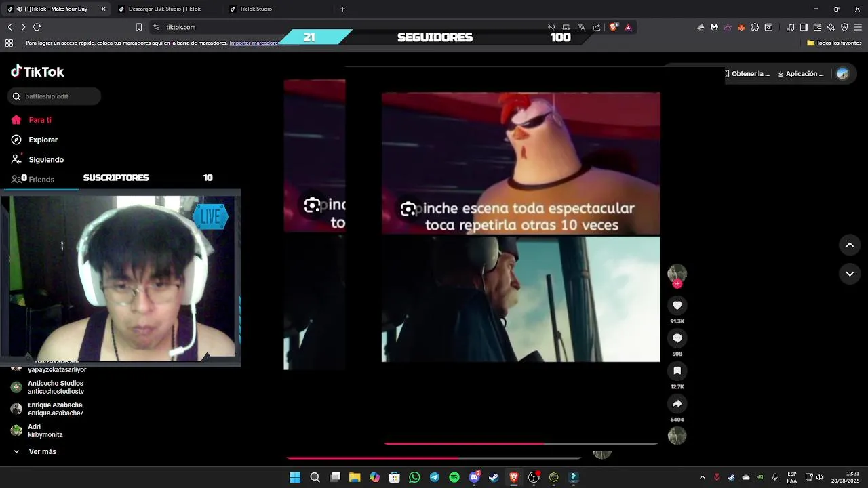Open the spinning sound disc thumbnail
Screen dimensions: 868x488
[677, 436]
